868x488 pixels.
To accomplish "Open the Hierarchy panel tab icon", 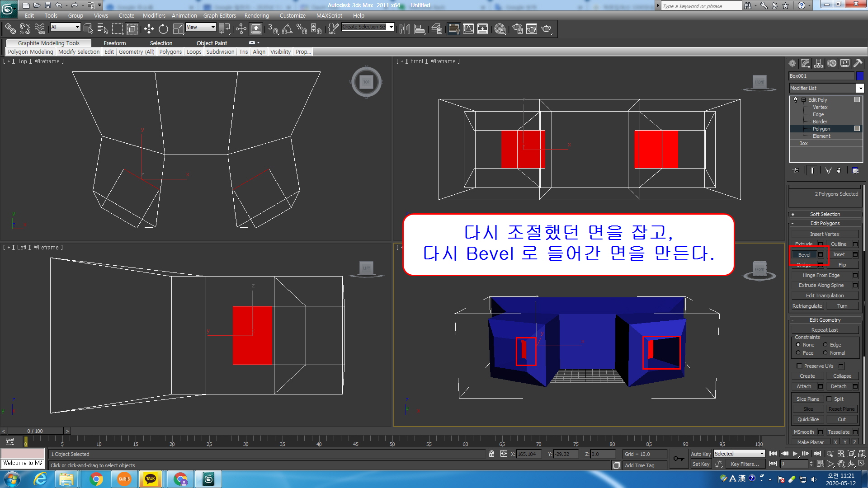I will coord(819,64).
